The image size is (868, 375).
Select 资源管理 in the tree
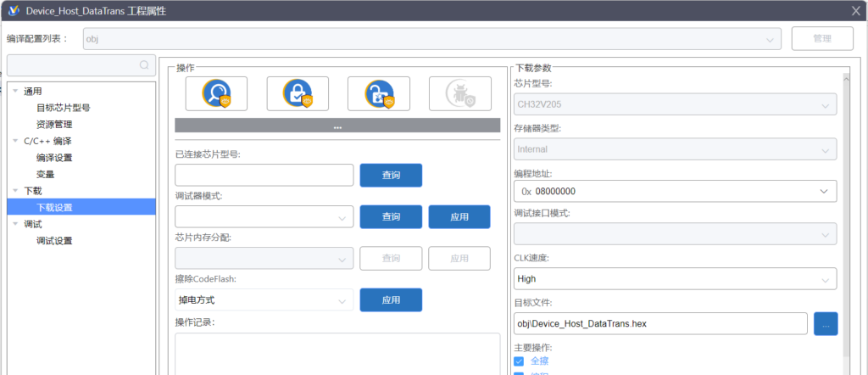(54, 125)
